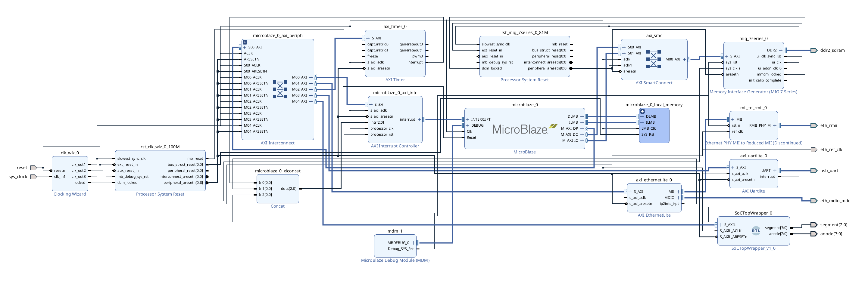Image resolution: width=868 pixels, height=284 pixels.
Task: Expand the M00_AXI pin on microblaze_0_axi_periph
Action: tap(311, 77)
